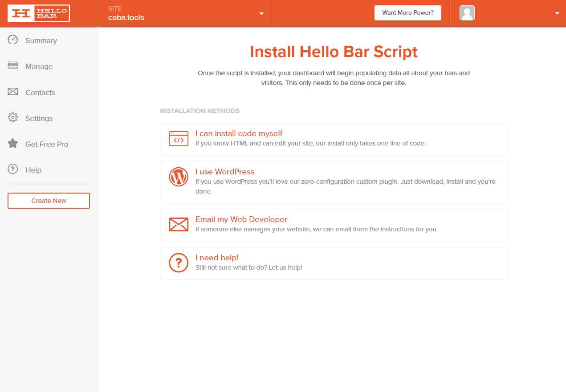The image size is (566, 392).
Task: Open the user account dropdown arrow
Action: click(557, 13)
